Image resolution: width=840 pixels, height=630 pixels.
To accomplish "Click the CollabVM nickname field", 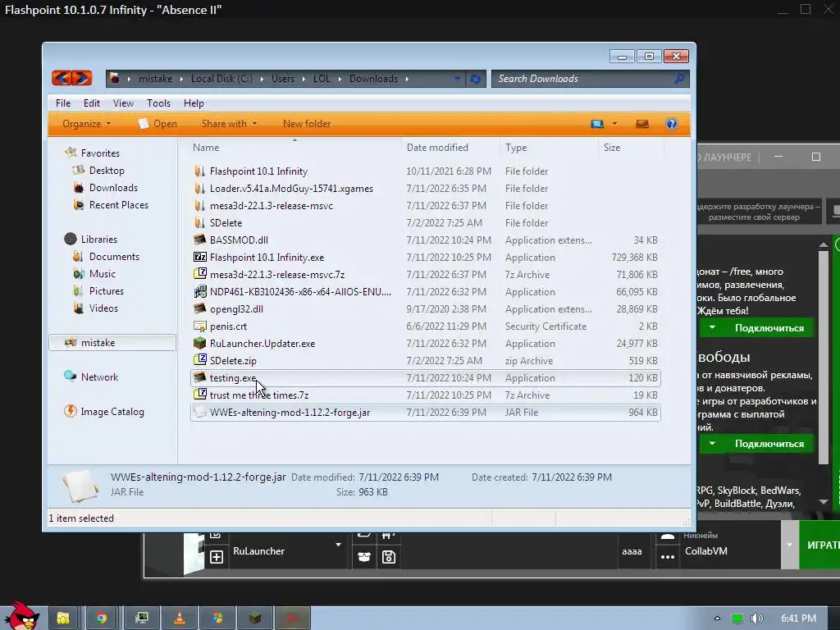I will point(728,551).
